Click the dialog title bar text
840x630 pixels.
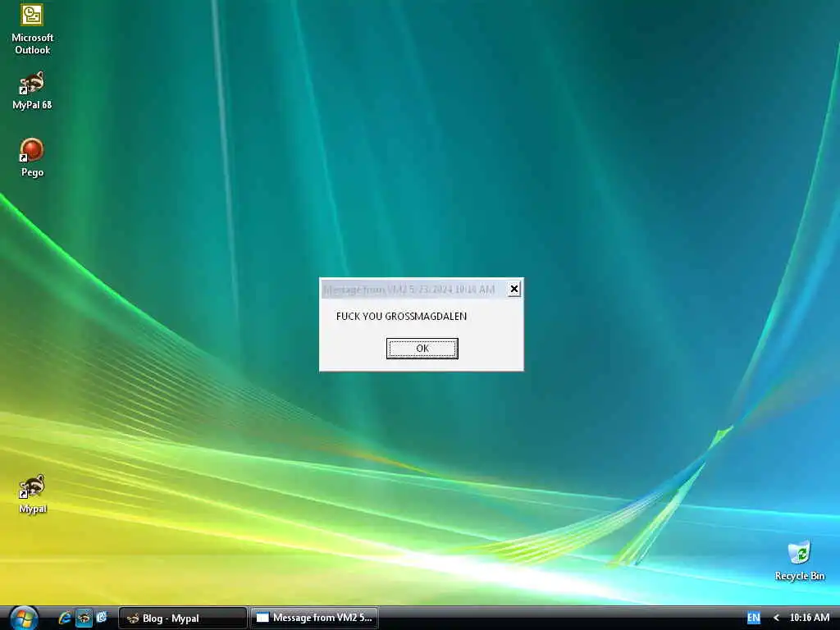pyautogui.click(x=409, y=290)
